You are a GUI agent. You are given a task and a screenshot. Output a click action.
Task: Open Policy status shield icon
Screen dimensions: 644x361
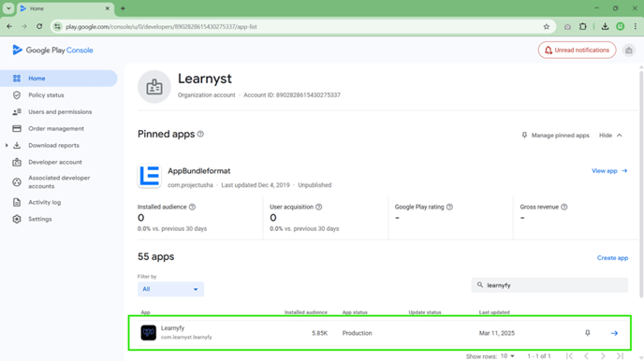[x=17, y=95]
